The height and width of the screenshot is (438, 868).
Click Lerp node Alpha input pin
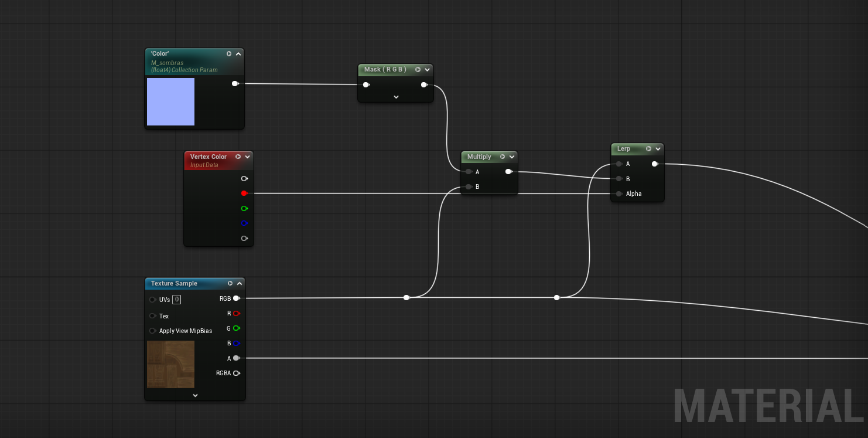click(619, 193)
